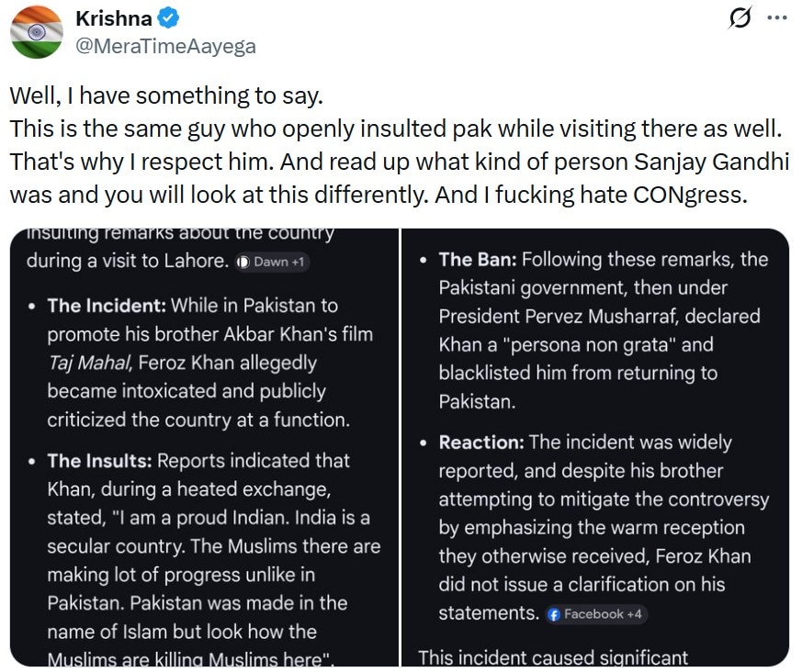
Task: Open the three-dot more options menu
Action: 776,18
